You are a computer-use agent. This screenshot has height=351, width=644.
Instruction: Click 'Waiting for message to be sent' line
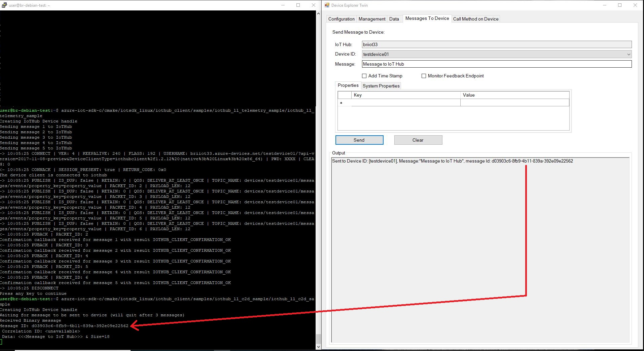coord(92,315)
